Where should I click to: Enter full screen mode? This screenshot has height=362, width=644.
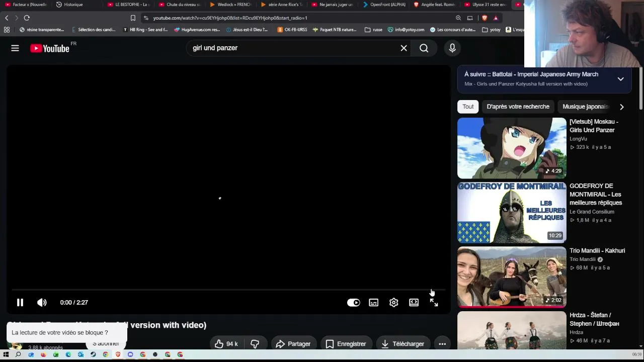click(x=434, y=302)
